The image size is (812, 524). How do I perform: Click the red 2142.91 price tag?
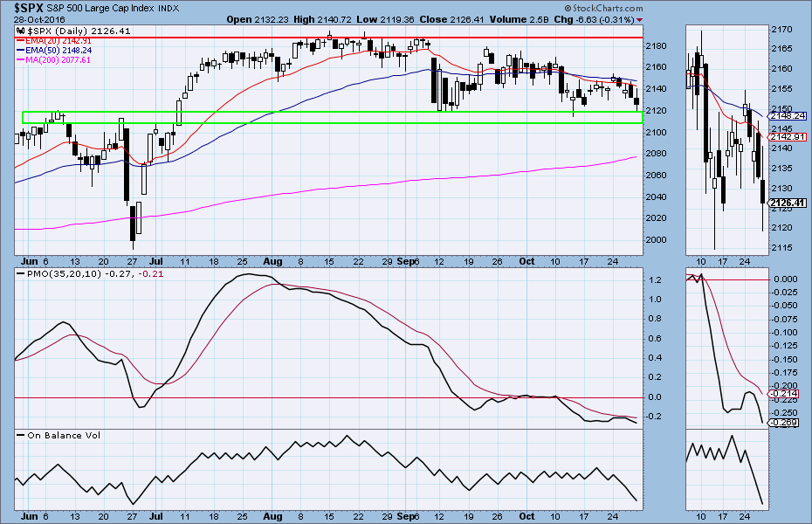pos(783,137)
